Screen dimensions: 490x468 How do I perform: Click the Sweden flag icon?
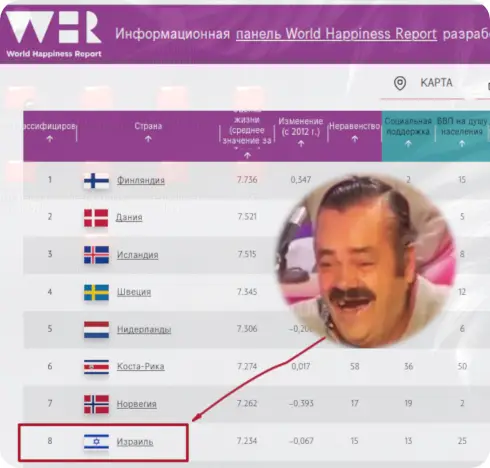click(96, 292)
